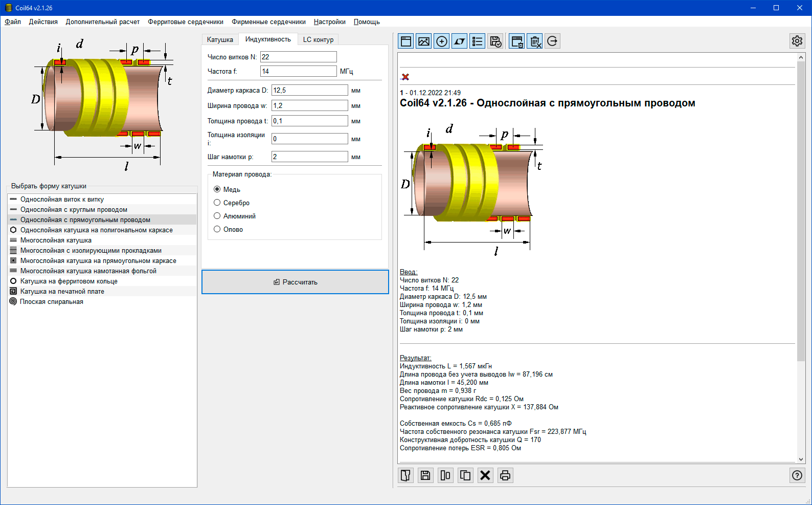
Task: Open the Файл menu
Action: pyautogui.click(x=13, y=22)
